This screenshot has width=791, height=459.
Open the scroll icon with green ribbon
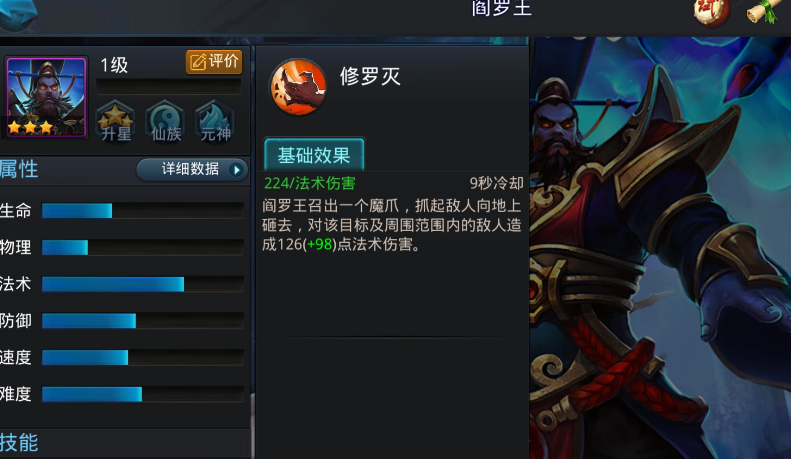(763, 11)
